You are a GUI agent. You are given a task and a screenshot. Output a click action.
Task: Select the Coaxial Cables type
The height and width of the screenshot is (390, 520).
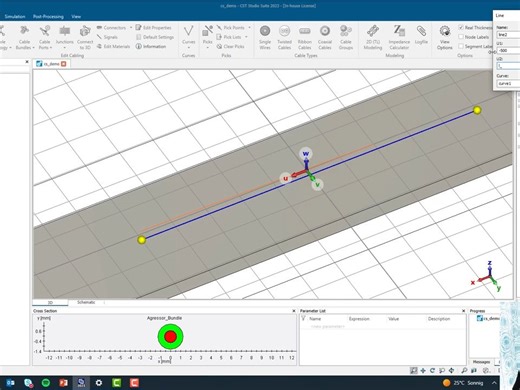(x=325, y=37)
